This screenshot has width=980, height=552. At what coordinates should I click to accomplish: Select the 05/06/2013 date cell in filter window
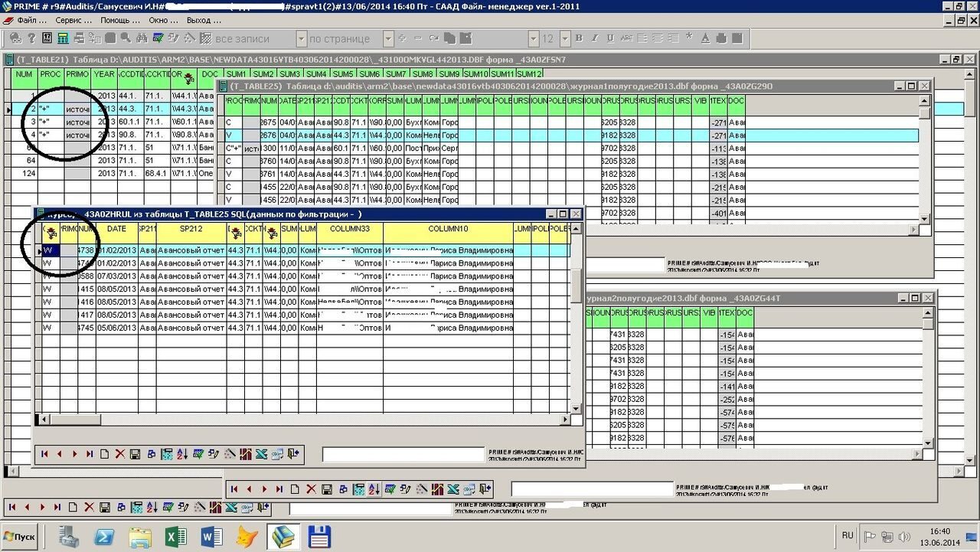click(x=116, y=328)
